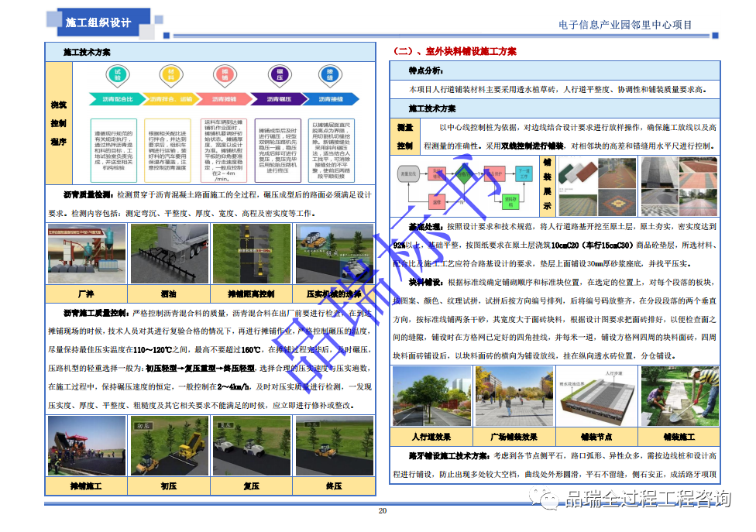
Task: Select the 沥青配合比 arrow step
Action: [117, 99]
